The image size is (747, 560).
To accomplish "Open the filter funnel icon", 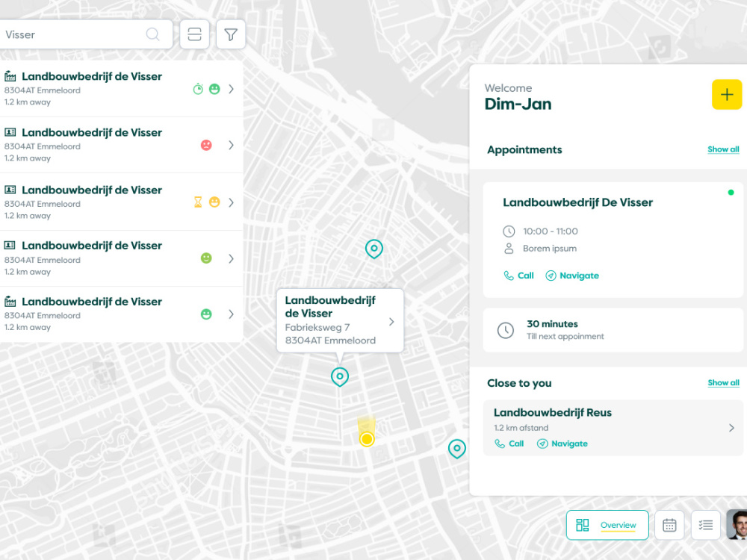I will (231, 34).
